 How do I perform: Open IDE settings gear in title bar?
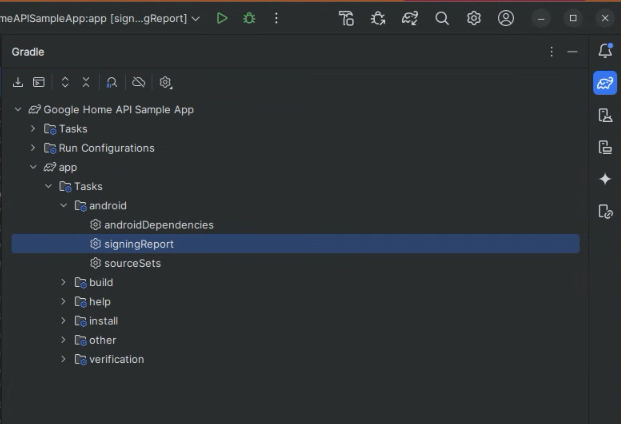(474, 18)
